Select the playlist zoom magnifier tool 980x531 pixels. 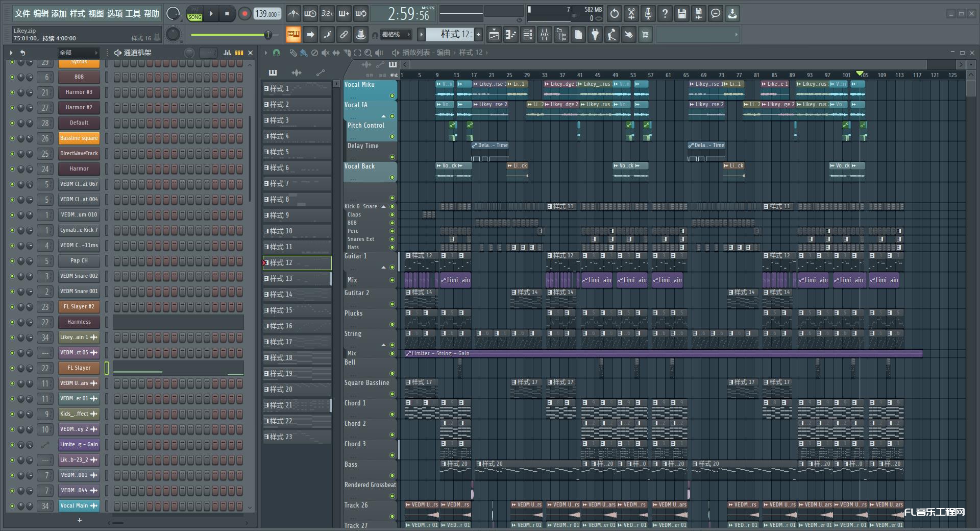click(x=368, y=53)
